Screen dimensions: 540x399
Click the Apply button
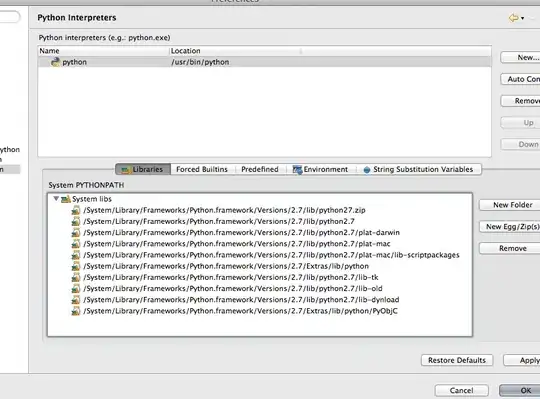521,360
